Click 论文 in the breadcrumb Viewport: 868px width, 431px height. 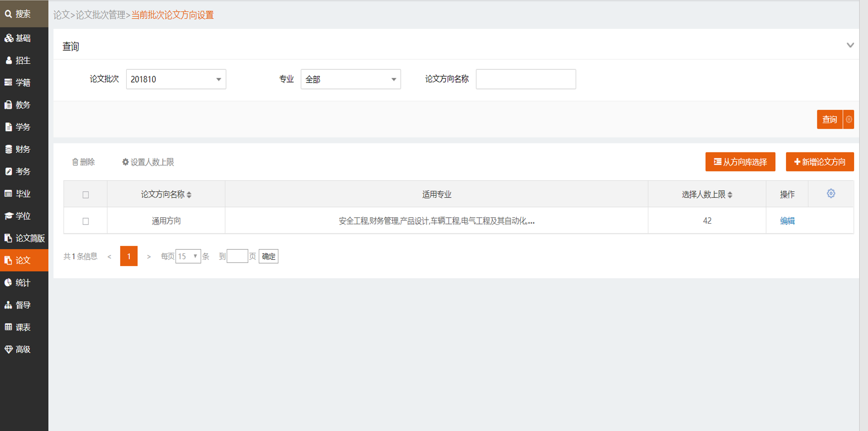point(61,15)
